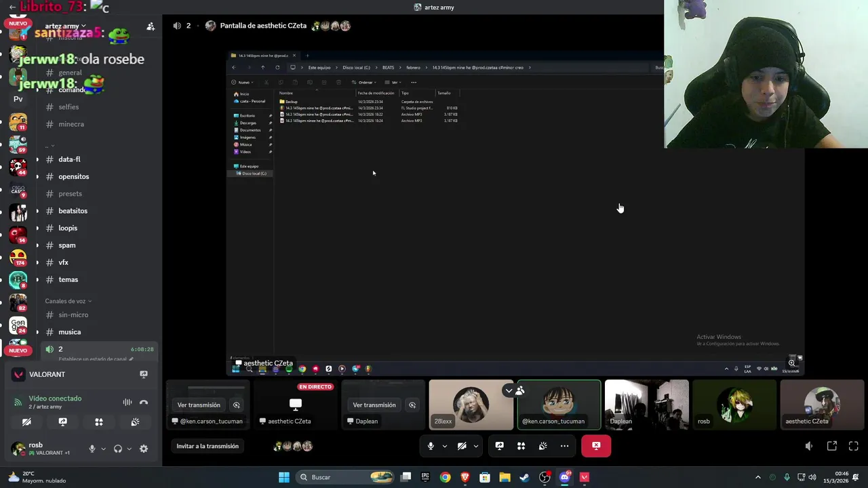Image resolution: width=868 pixels, height=488 pixels.
Task: Open the selfies channel
Action: [68, 107]
